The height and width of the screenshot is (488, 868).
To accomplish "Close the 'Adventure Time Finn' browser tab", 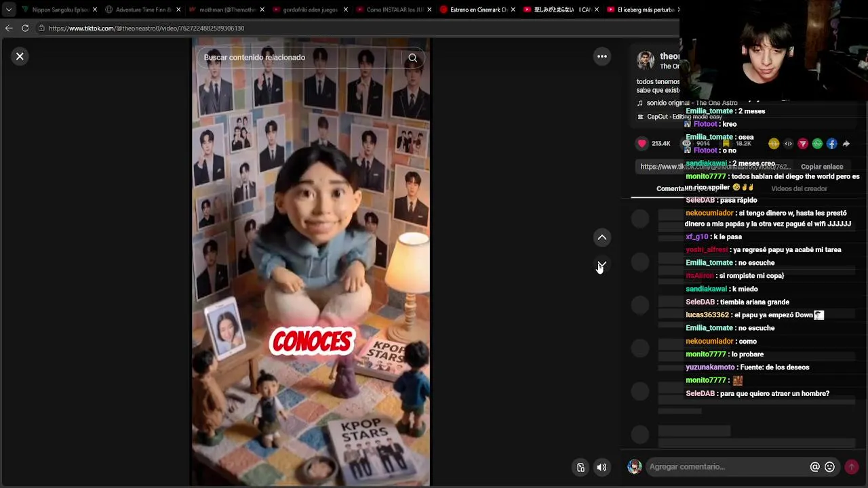I will (x=178, y=9).
